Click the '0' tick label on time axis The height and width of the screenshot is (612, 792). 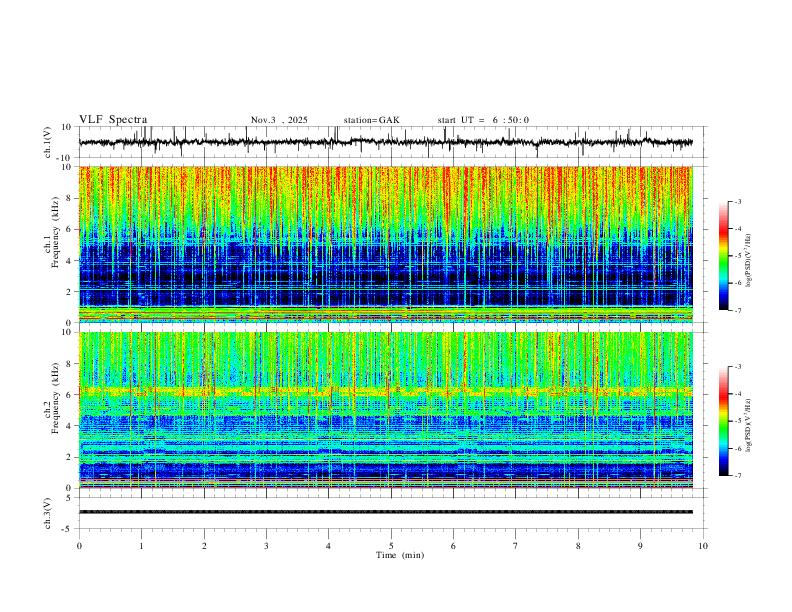[x=79, y=546]
